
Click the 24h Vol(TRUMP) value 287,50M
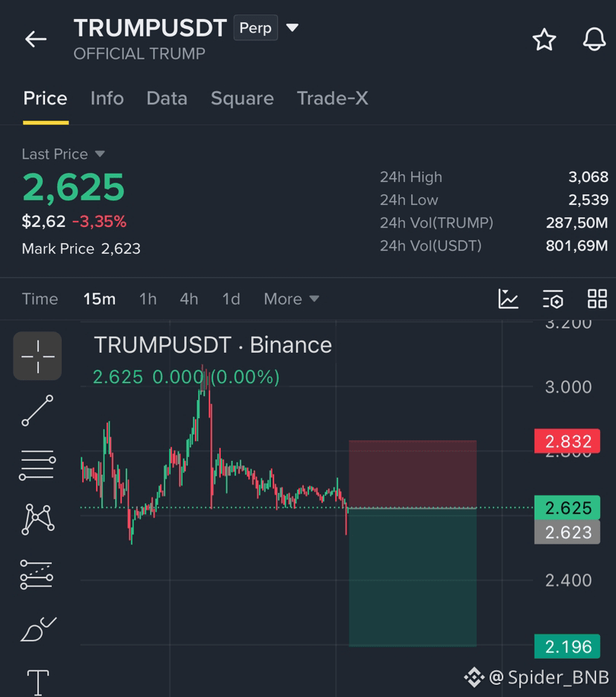click(x=577, y=222)
